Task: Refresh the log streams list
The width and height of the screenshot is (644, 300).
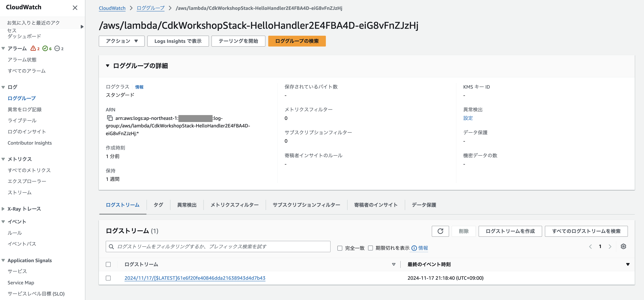Action: (x=440, y=231)
